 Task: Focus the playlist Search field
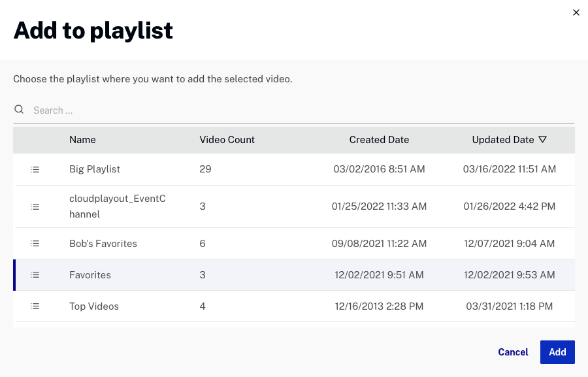pyautogui.click(x=301, y=110)
